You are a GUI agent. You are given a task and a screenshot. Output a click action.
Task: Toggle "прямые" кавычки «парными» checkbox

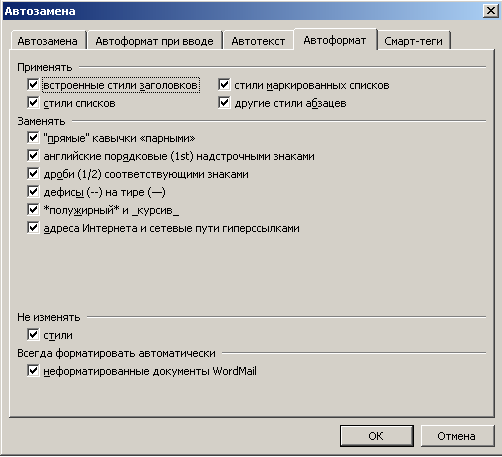33,137
